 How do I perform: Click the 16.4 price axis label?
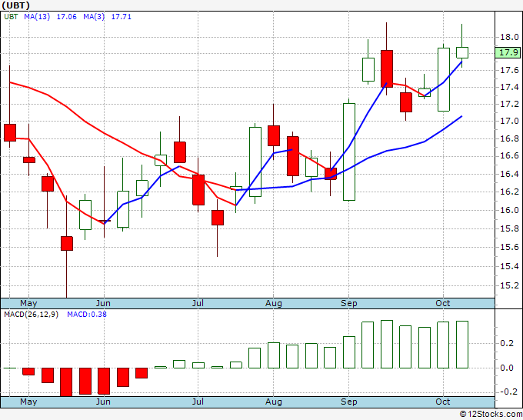pos(509,174)
